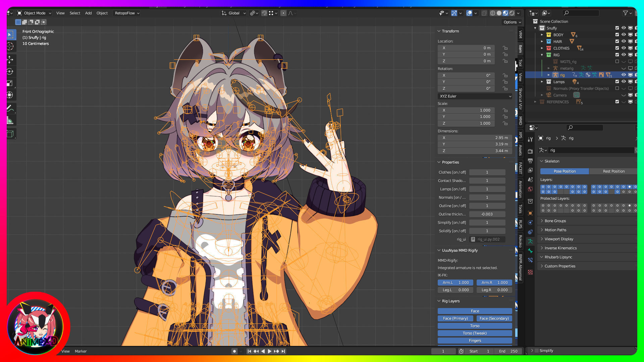Screen dimensions: 644x362
Task: Toggle auto keying record button
Action: tap(234, 351)
